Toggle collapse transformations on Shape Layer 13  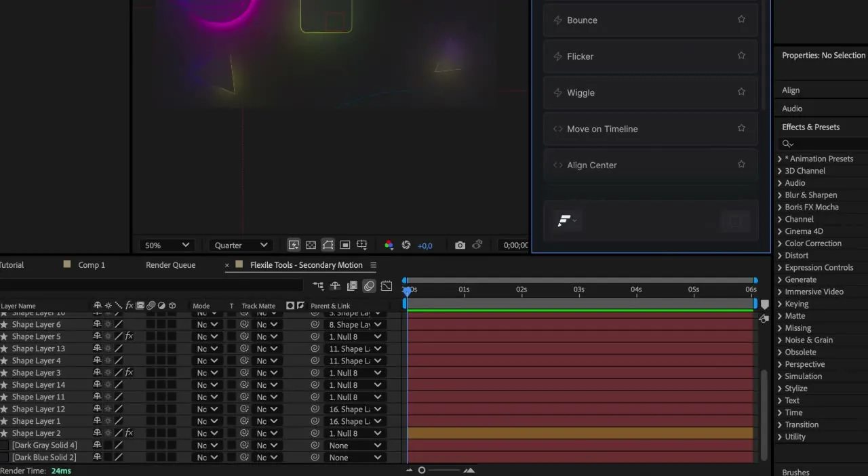click(x=107, y=349)
